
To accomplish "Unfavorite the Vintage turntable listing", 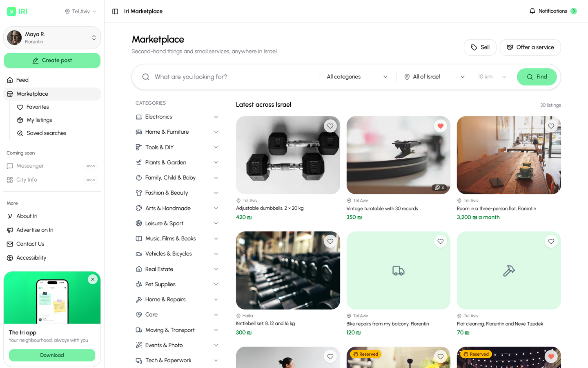I will pos(440,126).
